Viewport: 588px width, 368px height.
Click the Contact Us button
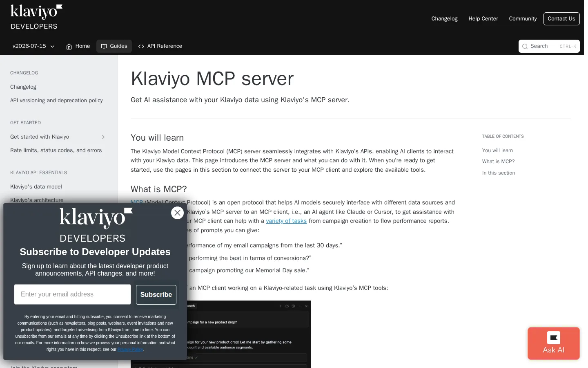click(x=561, y=19)
